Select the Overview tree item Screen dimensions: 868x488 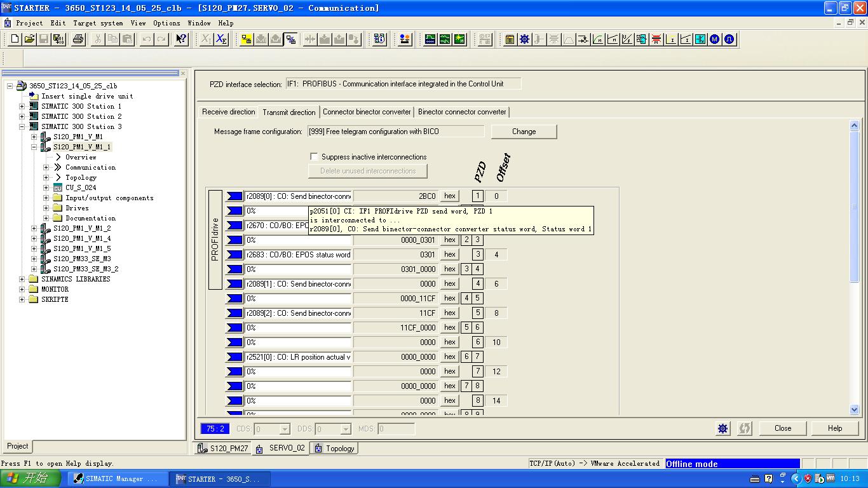(x=81, y=157)
